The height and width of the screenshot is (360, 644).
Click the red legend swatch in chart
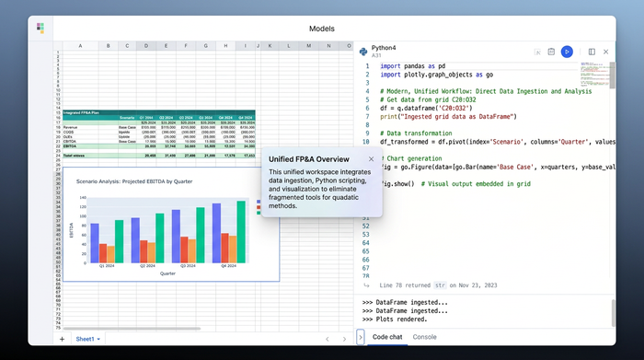tap(259, 207)
